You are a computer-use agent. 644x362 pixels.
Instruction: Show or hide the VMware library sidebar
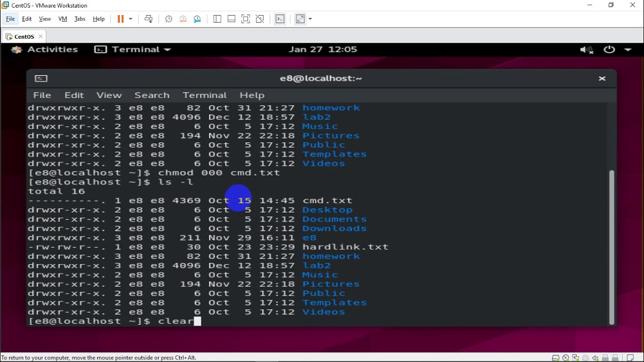coord(217,19)
